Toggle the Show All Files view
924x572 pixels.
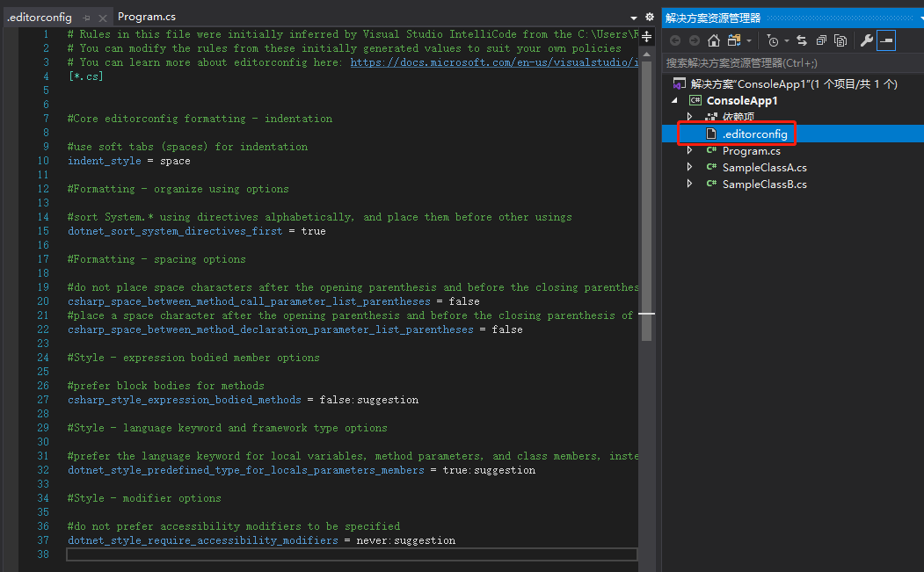point(840,40)
